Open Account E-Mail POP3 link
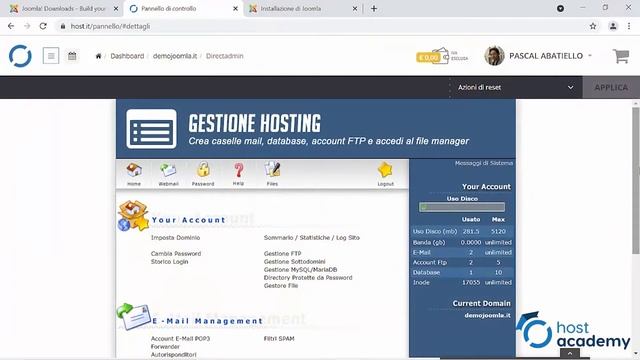The height and width of the screenshot is (360, 640). 180,339
